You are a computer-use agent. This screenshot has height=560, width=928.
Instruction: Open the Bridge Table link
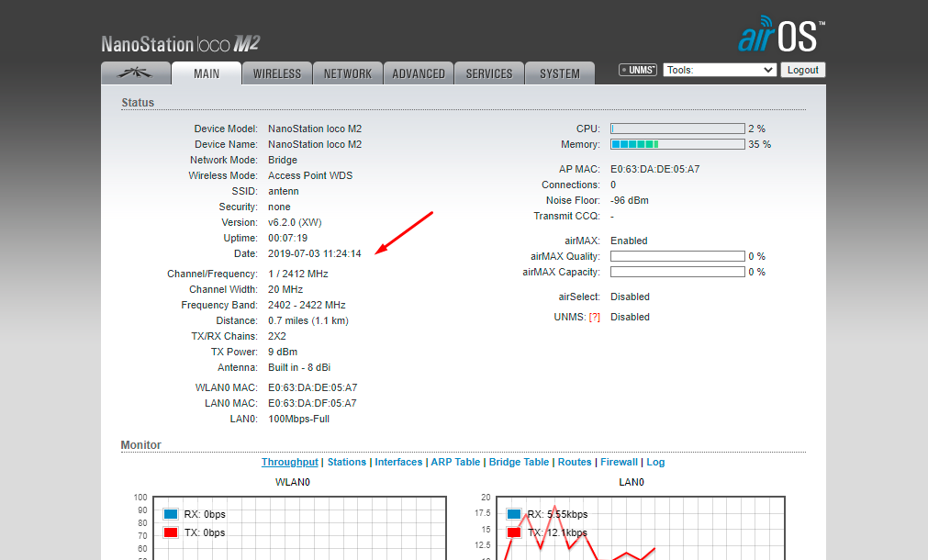(x=519, y=463)
